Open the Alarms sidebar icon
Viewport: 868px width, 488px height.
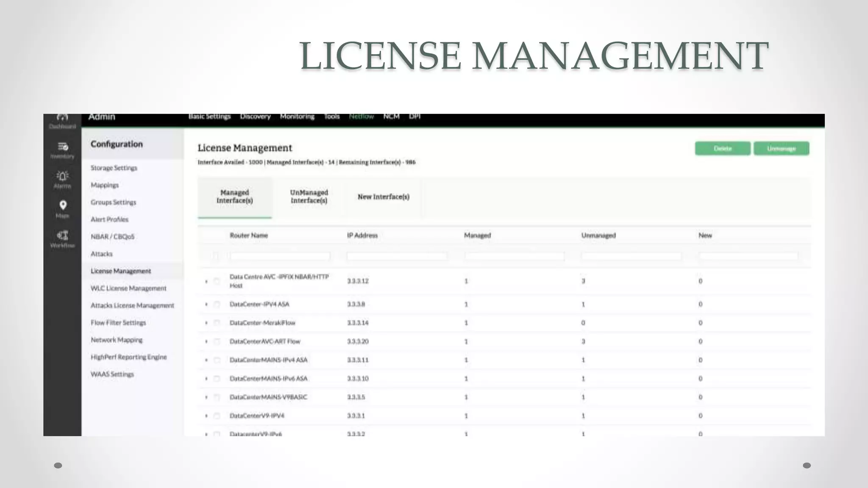click(62, 180)
